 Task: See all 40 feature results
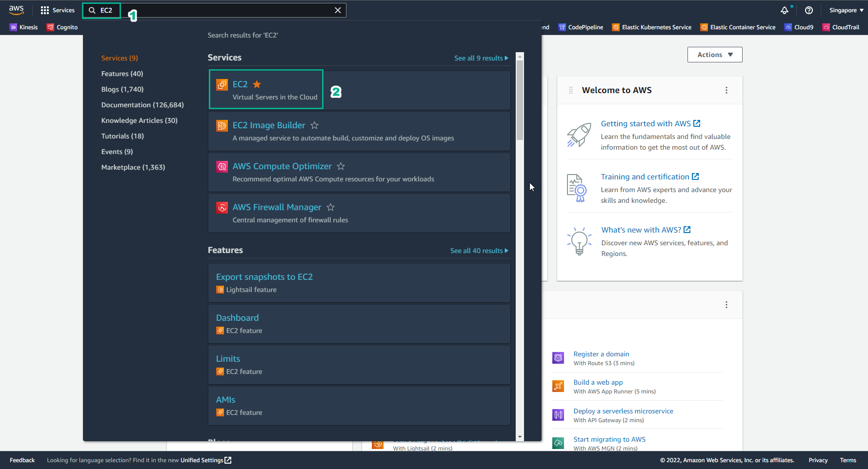479,251
